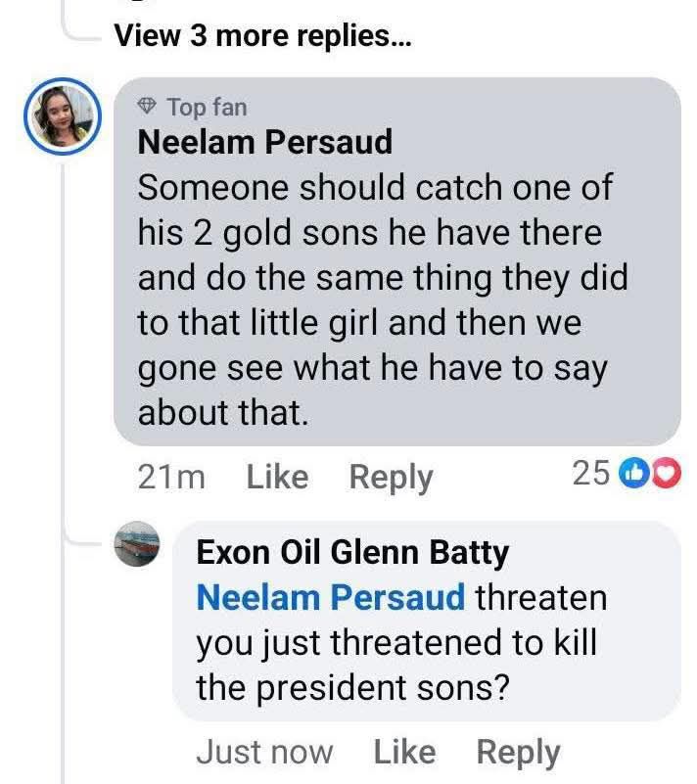
Task: Click the blue Neelam Persaud mention link
Action: pyautogui.click(x=331, y=598)
